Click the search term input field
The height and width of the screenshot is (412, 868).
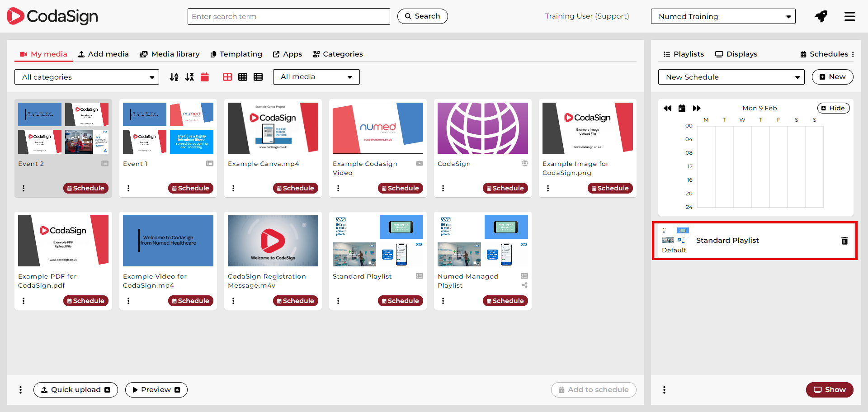288,17
